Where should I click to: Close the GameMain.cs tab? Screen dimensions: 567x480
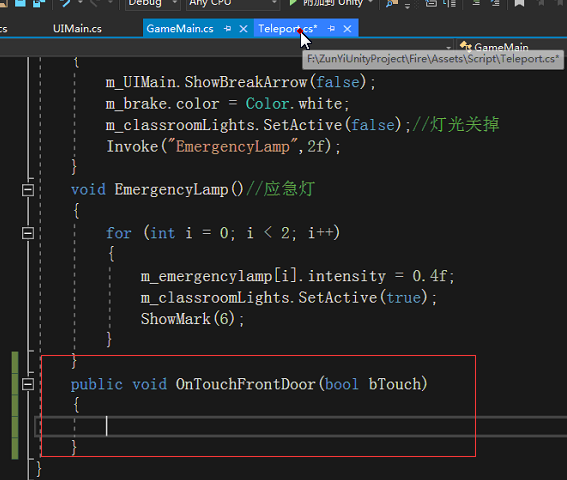tap(244, 29)
